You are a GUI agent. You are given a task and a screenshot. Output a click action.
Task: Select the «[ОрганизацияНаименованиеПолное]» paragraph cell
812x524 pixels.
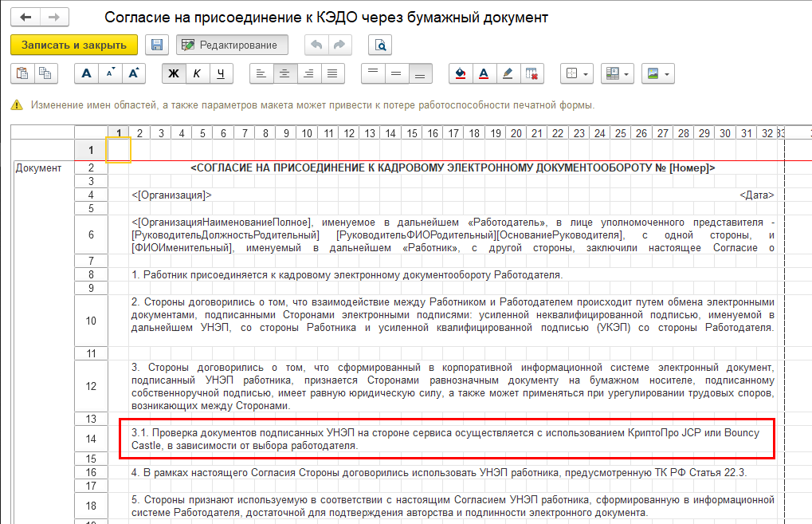point(453,235)
